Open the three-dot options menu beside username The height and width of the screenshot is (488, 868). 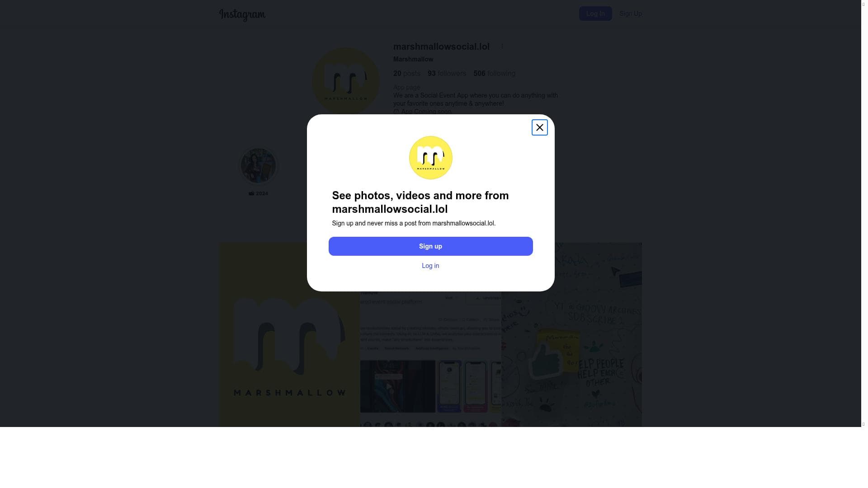tap(502, 47)
